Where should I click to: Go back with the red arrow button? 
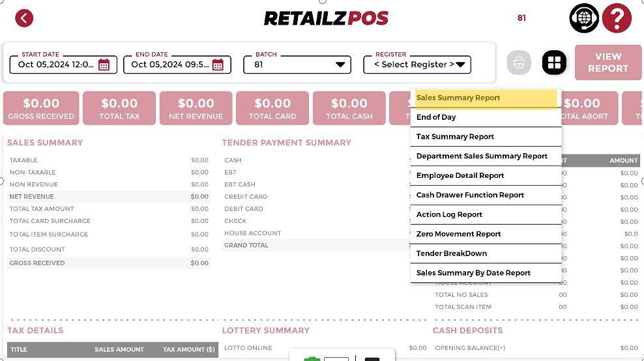click(x=24, y=18)
